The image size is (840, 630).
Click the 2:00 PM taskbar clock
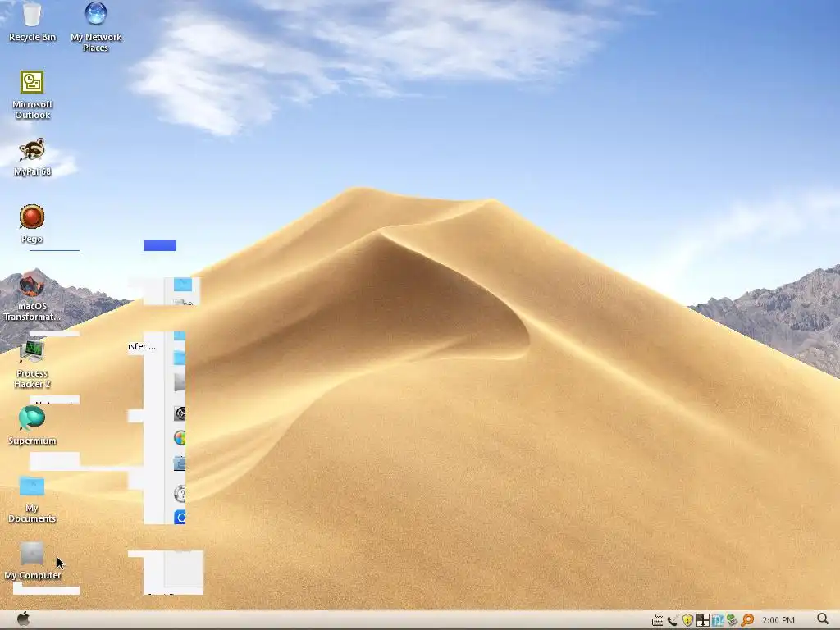(778, 620)
